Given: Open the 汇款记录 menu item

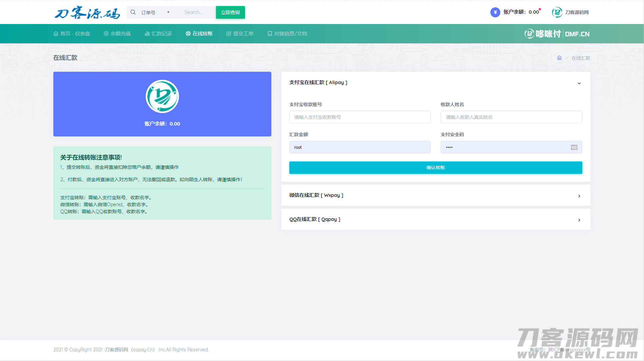Looking at the screenshot, I should pyautogui.click(x=158, y=34).
